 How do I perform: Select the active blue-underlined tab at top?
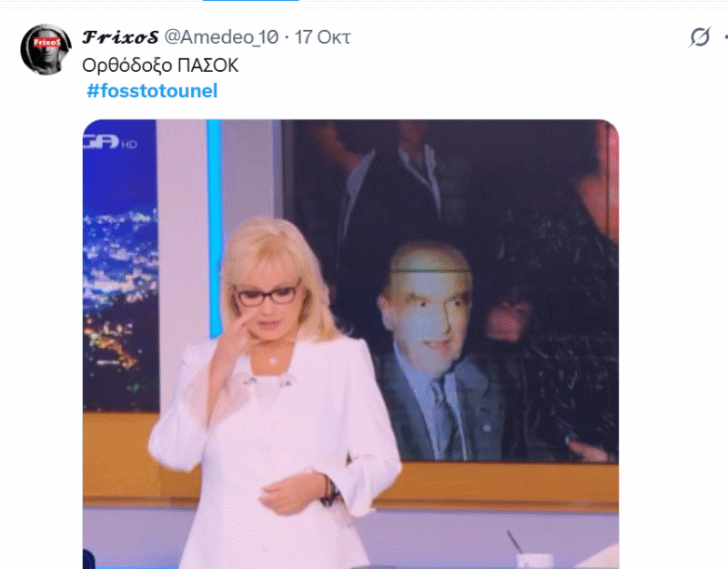pyautogui.click(x=251, y=1)
